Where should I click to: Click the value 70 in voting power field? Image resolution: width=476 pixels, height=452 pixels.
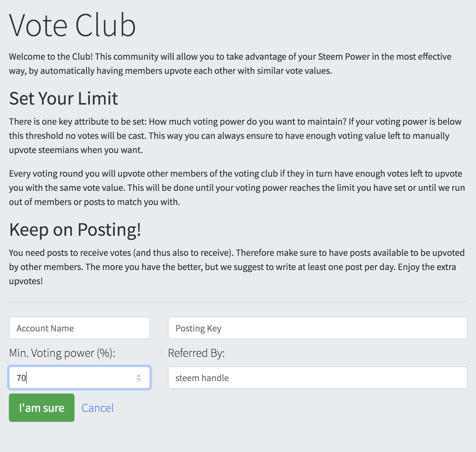coord(21,378)
